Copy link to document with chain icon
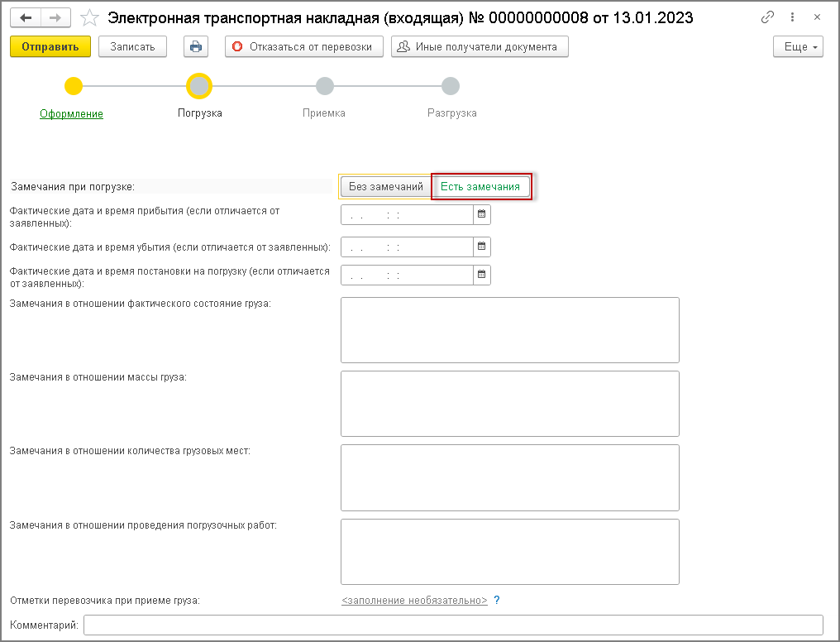Image resolution: width=840 pixels, height=642 pixels. click(x=767, y=17)
